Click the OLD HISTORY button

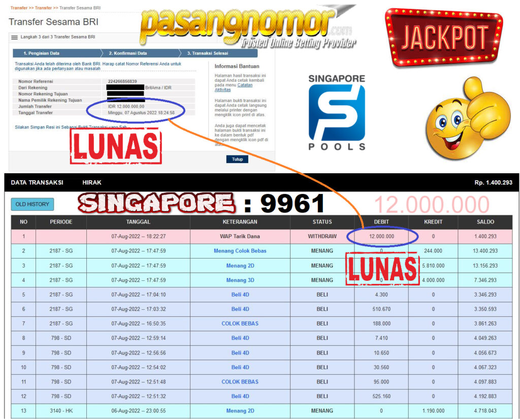point(32,204)
